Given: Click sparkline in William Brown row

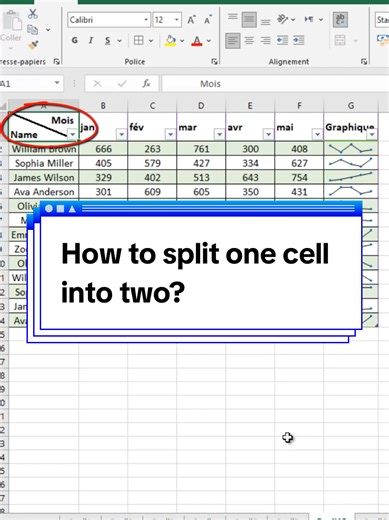Looking at the screenshot, I should 351,149.
